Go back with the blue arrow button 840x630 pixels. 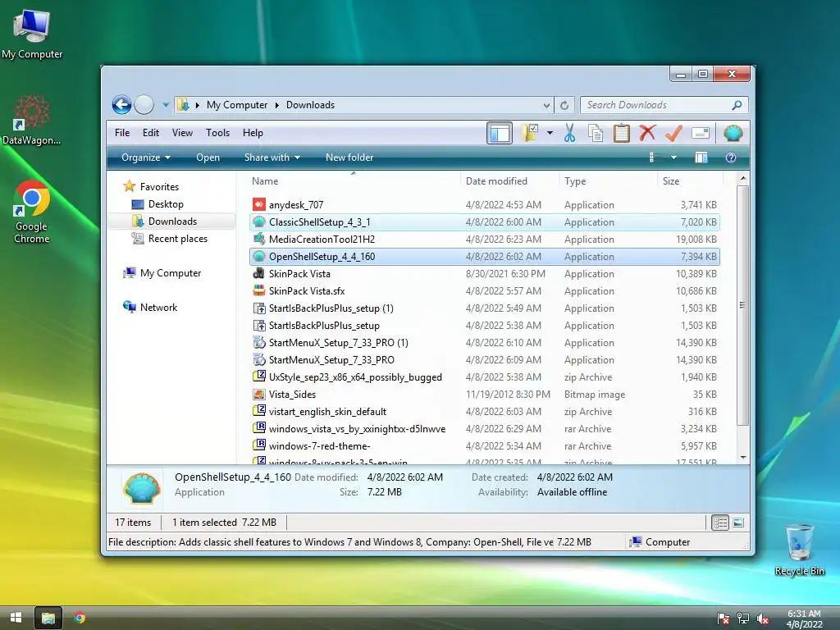point(121,104)
